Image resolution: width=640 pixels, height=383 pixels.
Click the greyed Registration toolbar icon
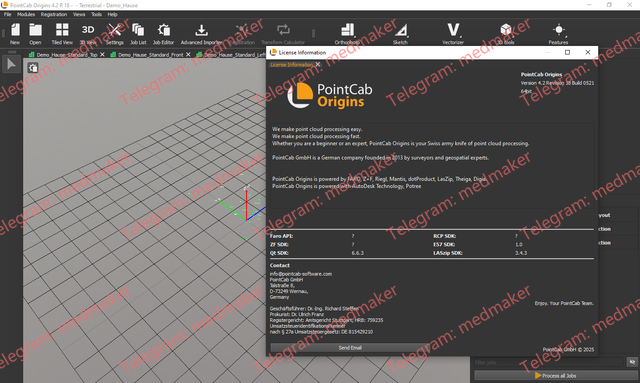pos(242,33)
